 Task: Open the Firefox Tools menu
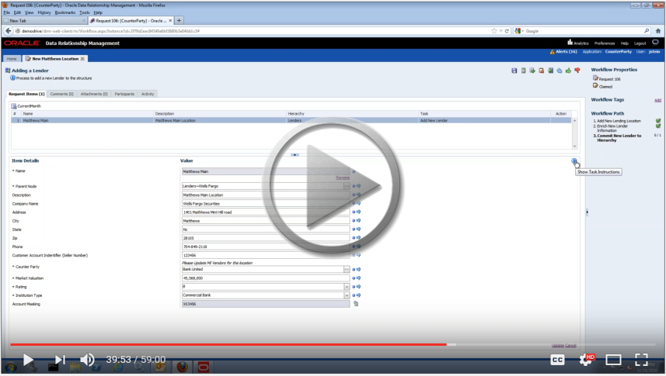pos(85,13)
